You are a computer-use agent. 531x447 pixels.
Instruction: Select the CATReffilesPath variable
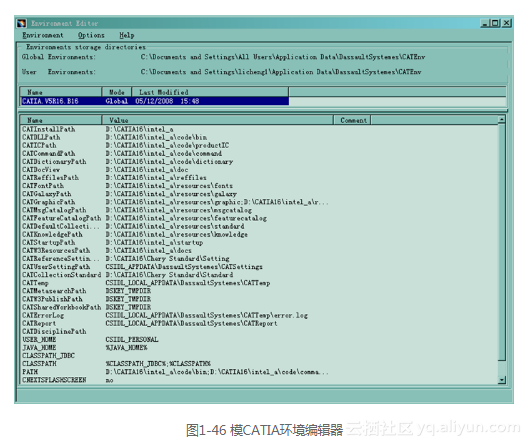click(x=50, y=178)
